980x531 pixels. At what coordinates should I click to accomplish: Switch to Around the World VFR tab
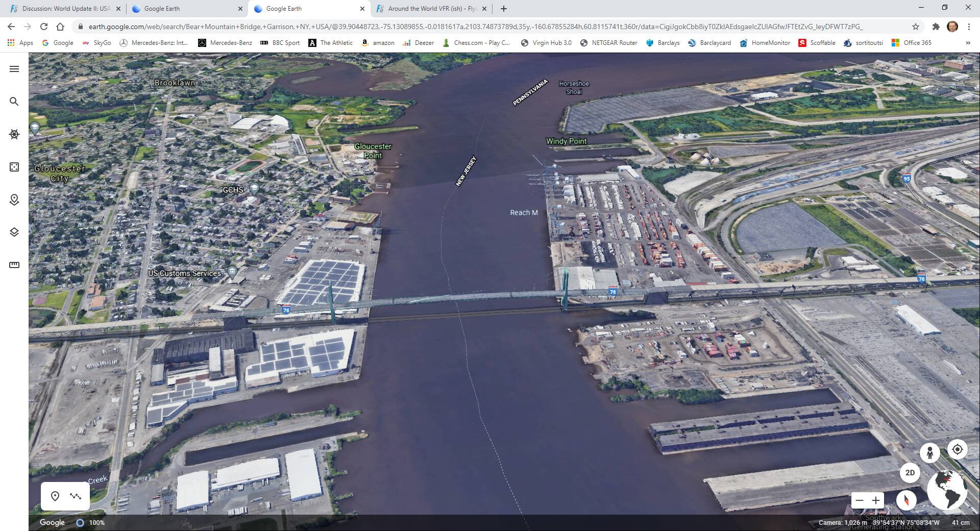[432, 9]
